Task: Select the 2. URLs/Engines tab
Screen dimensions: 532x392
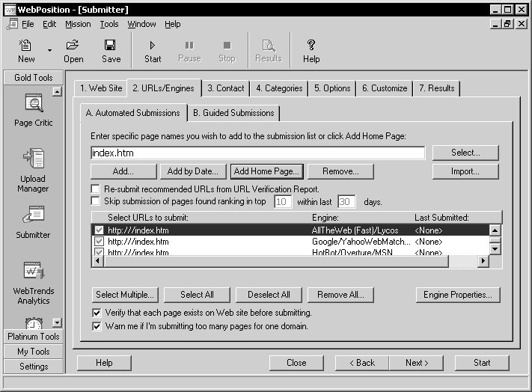Action: coord(164,88)
